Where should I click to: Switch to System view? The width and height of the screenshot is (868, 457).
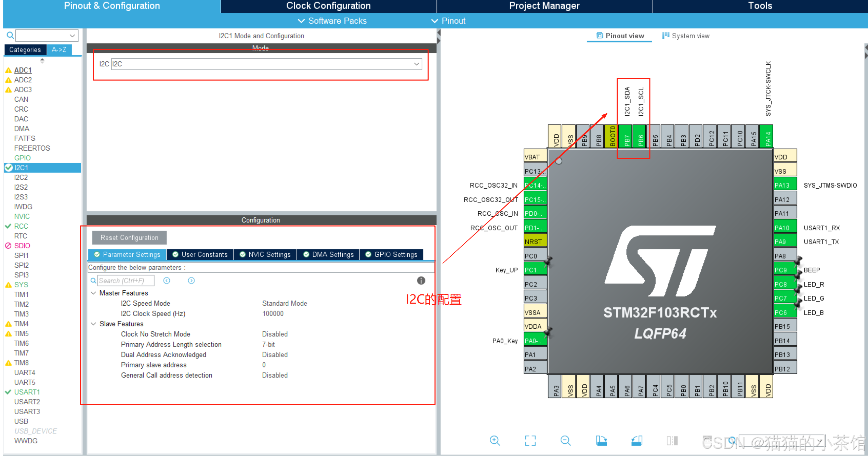[686, 36]
